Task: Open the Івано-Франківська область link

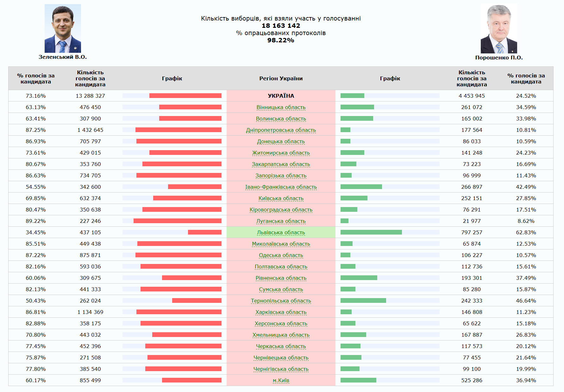Action: (x=281, y=187)
